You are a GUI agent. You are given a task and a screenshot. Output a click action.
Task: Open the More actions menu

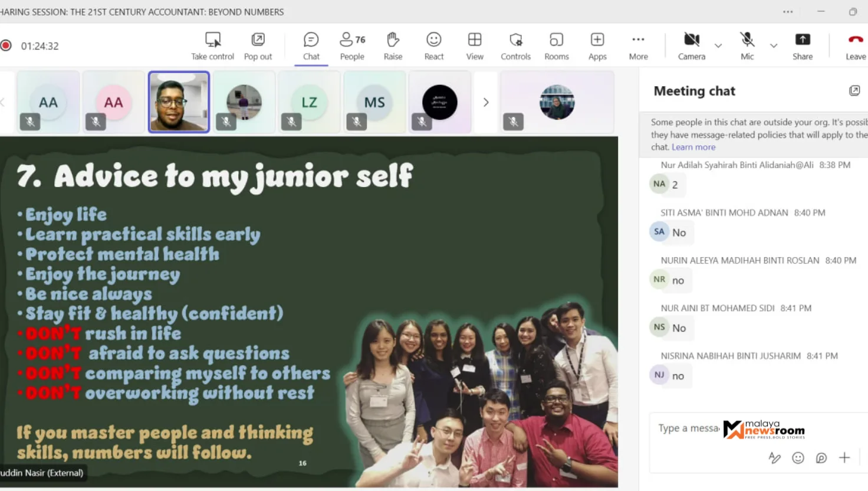pos(638,46)
